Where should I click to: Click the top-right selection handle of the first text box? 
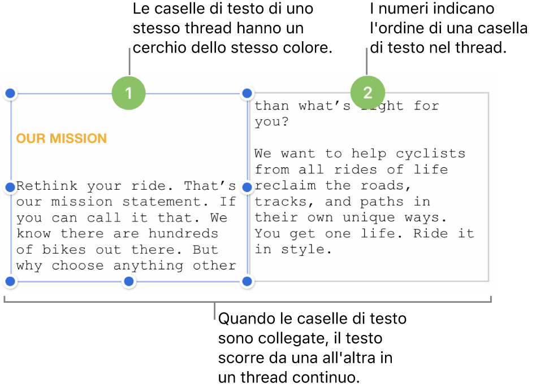coord(247,93)
